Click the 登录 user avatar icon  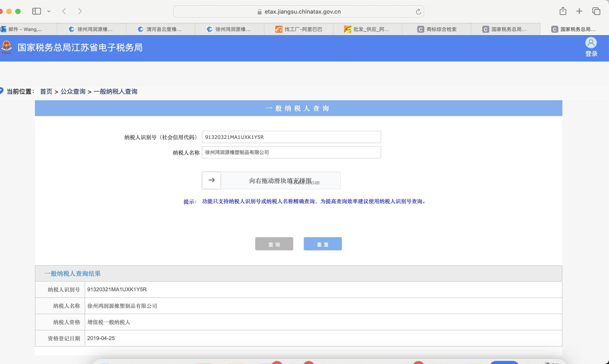click(591, 43)
